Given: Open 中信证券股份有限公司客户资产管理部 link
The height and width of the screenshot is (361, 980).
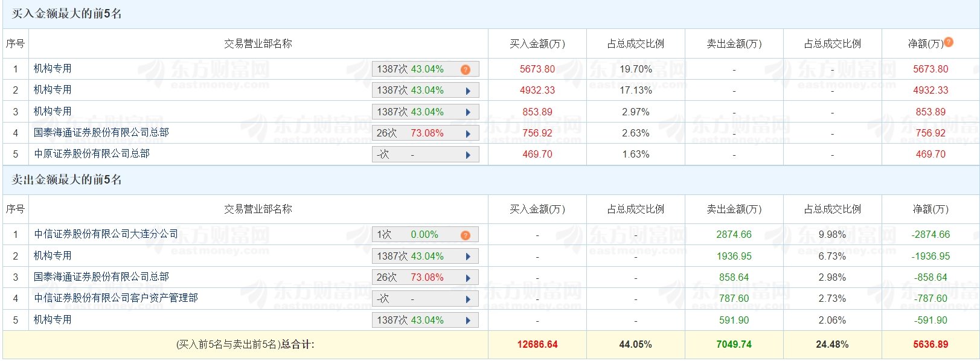Looking at the screenshot, I should click(x=116, y=298).
